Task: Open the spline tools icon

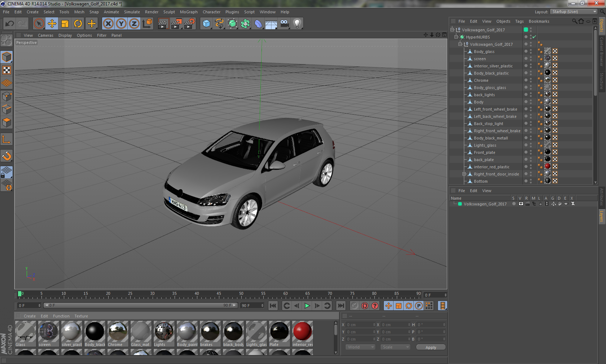Action: pos(219,24)
